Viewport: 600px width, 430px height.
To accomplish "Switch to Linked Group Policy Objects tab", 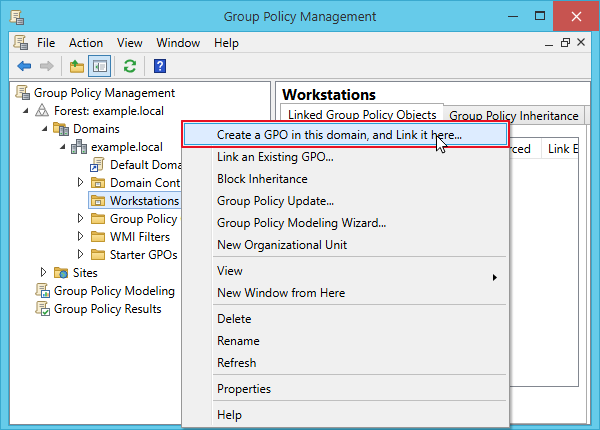I will click(x=362, y=114).
